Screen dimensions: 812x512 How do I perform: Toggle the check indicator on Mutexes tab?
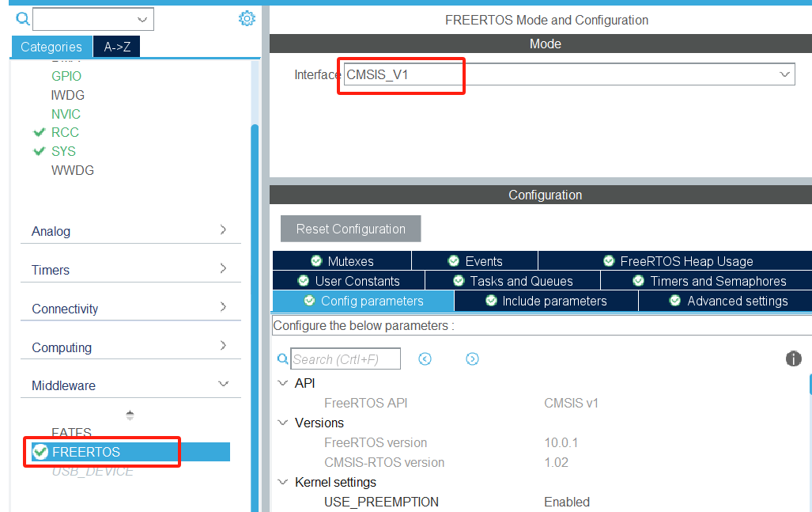tap(318, 260)
